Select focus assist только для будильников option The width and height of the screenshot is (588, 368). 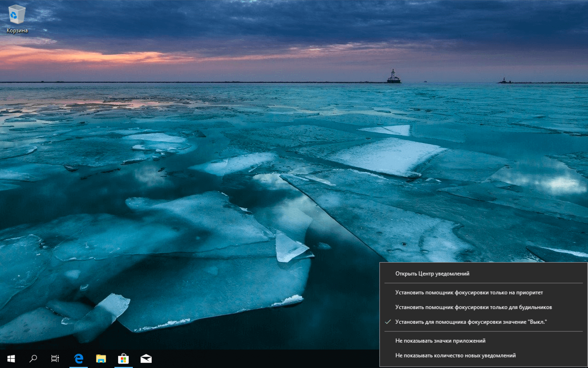483,307
